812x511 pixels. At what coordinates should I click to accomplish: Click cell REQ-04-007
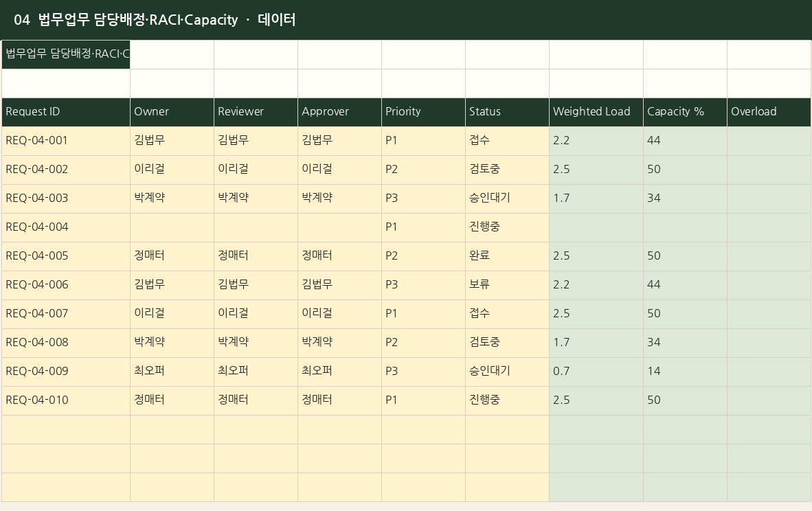(x=66, y=315)
